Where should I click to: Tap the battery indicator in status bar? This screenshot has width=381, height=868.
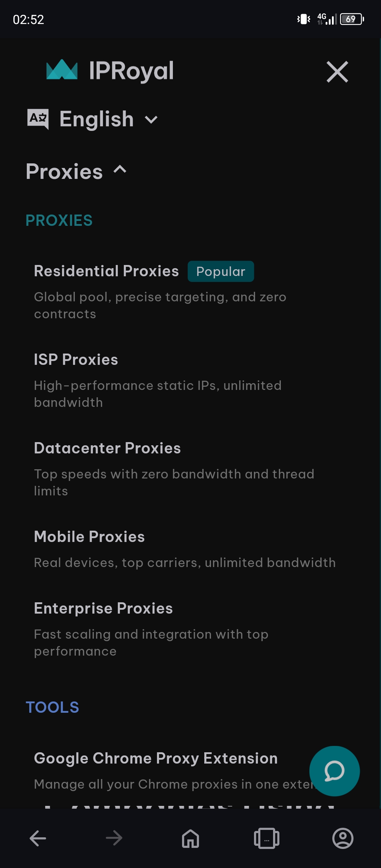point(352,19)
